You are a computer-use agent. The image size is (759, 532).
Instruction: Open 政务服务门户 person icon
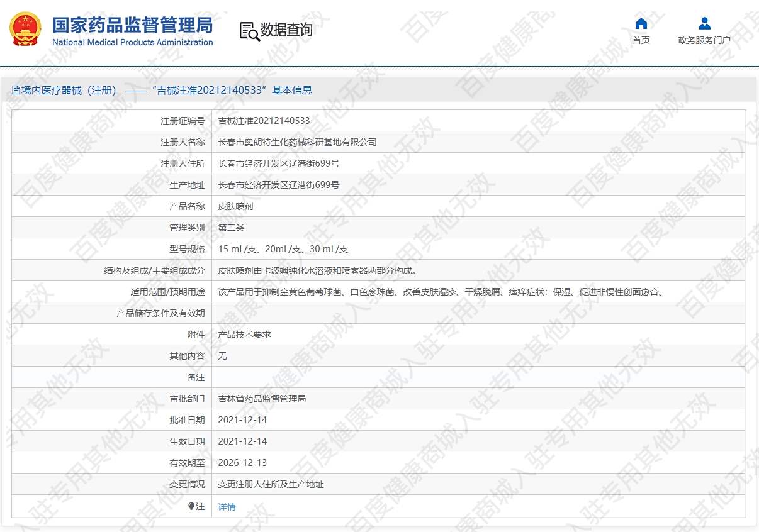point(704,24)
